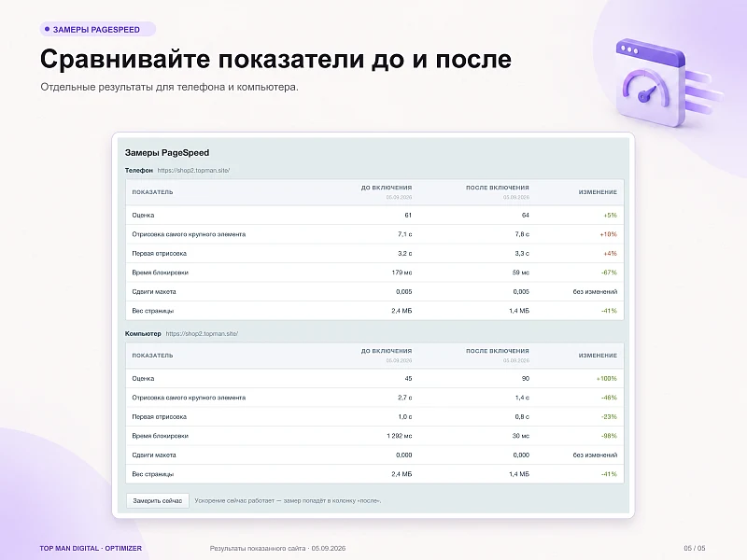Click the '1,4 с' value
Image resolution: width=747 pixels, height=560 pixels.
coord(522,398)
